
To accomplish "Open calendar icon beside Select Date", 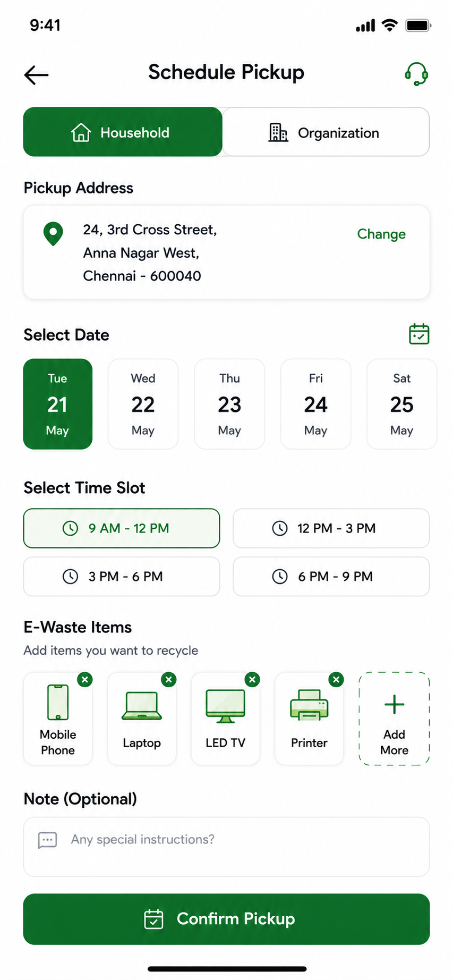I will tap(419, 334).
